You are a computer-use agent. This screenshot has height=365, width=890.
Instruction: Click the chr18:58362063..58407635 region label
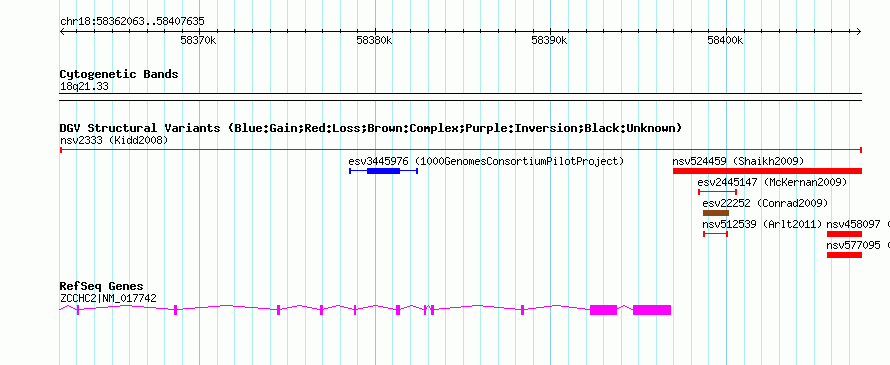click(132, 22)
